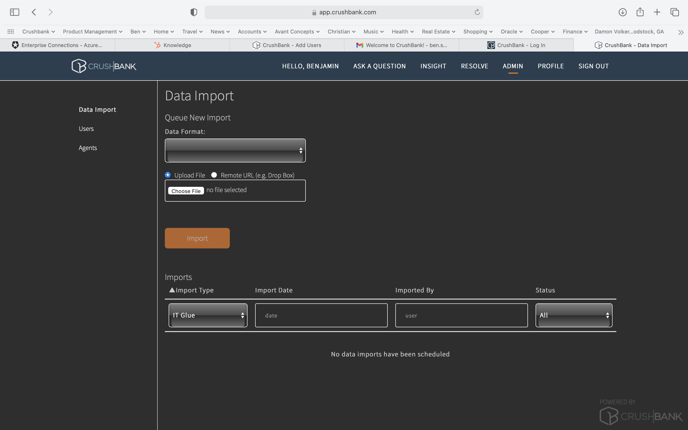Switch to Enterprise Connections - Azure tab
This screenshot has width=688, height=430.
tap(57, 45)
